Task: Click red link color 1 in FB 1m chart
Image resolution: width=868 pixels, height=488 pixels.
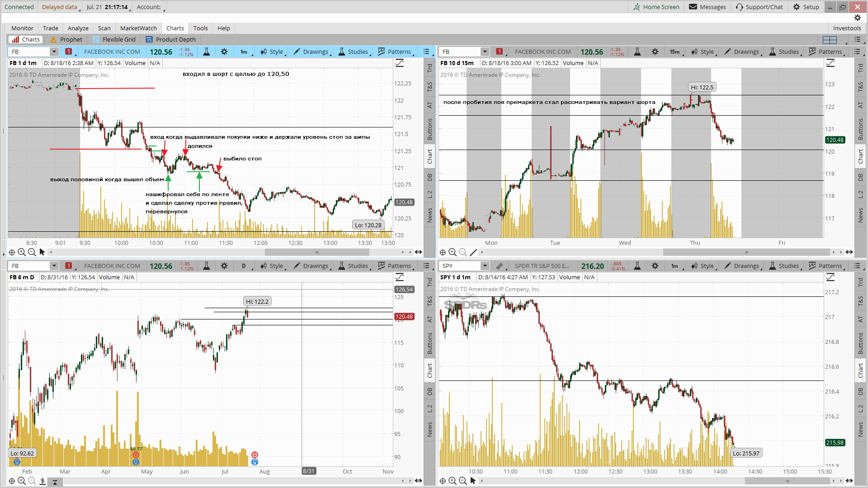Action: pos(68,52)
